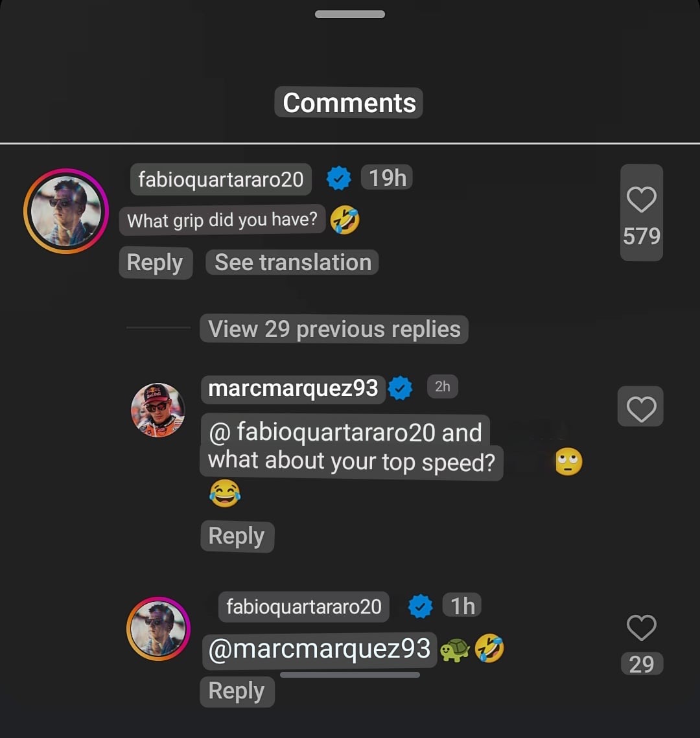Image resolution: width=700 pixels, height=738 pixels.
Task: Reply to the 'What grip did you have?' comment
Action: pos(155,263)
